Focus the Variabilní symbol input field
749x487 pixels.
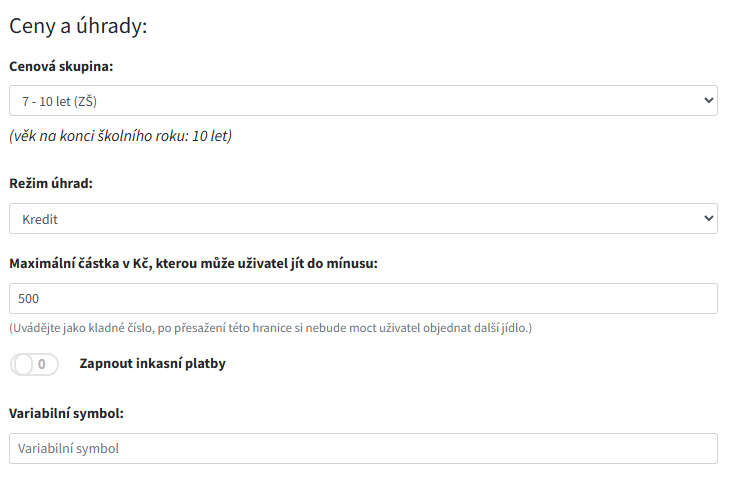[x=362, y=448]
